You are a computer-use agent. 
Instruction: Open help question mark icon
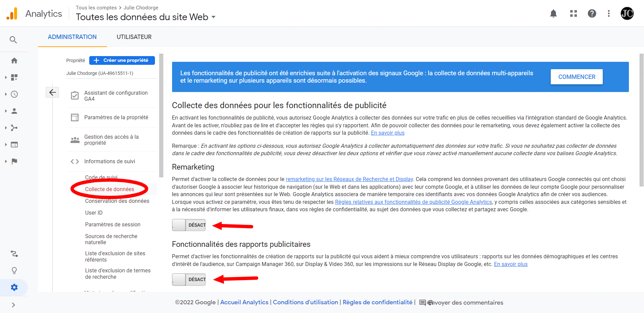[592, 13]
